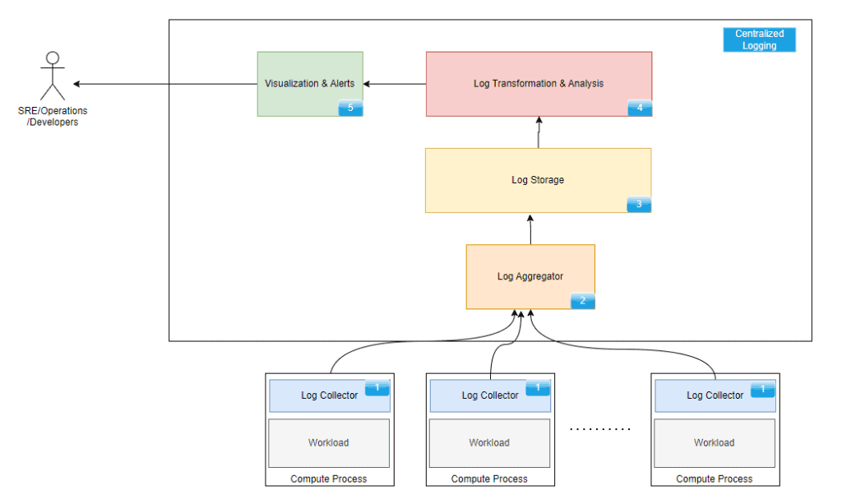Select the number 2 badge on Log Aggregator
Screen dimensions: 842x504
tap(582, 301)
